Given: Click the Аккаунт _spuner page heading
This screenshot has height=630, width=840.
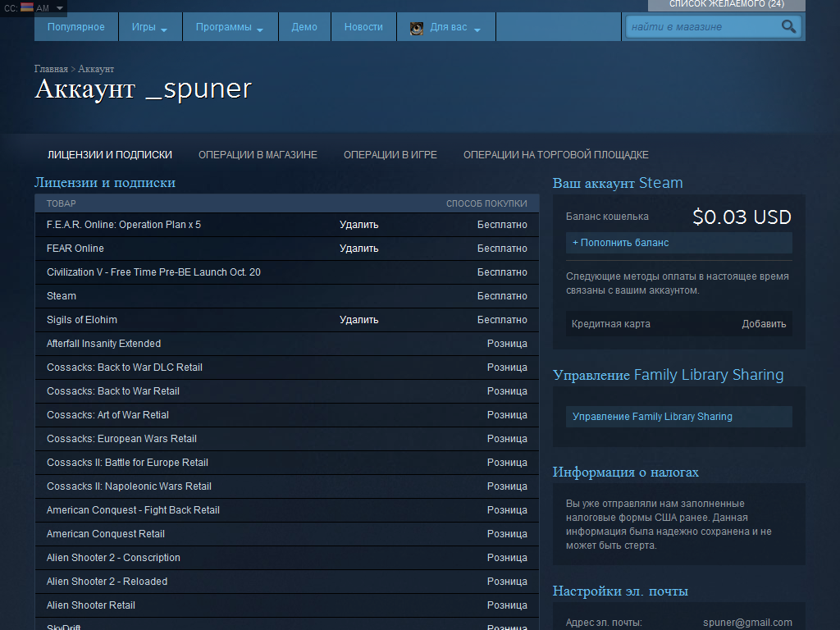Looking at the screenshot, I should [143, 89].
